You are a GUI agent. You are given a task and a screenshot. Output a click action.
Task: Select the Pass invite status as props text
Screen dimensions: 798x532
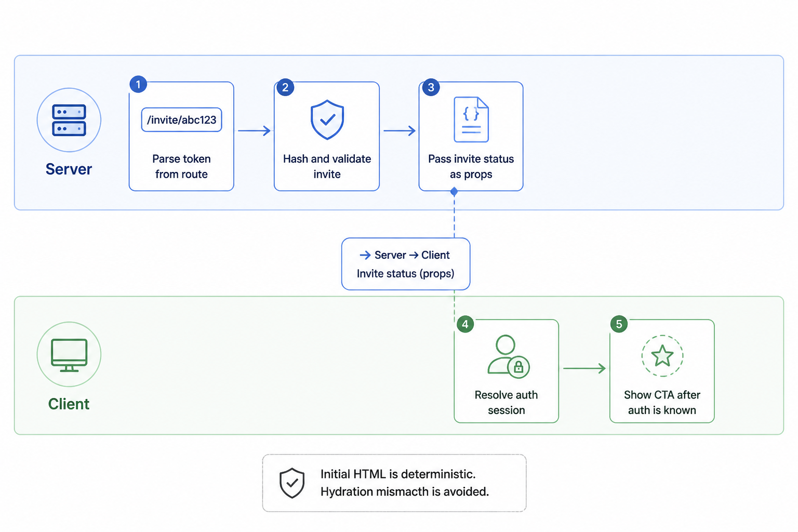pos(471,166)
